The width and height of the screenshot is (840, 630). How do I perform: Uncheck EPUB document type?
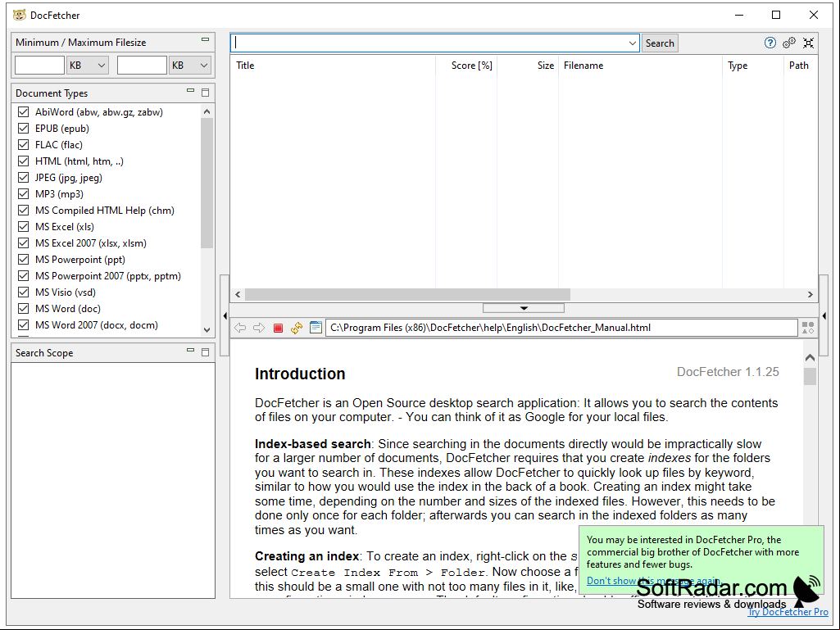tap(23, 129)
